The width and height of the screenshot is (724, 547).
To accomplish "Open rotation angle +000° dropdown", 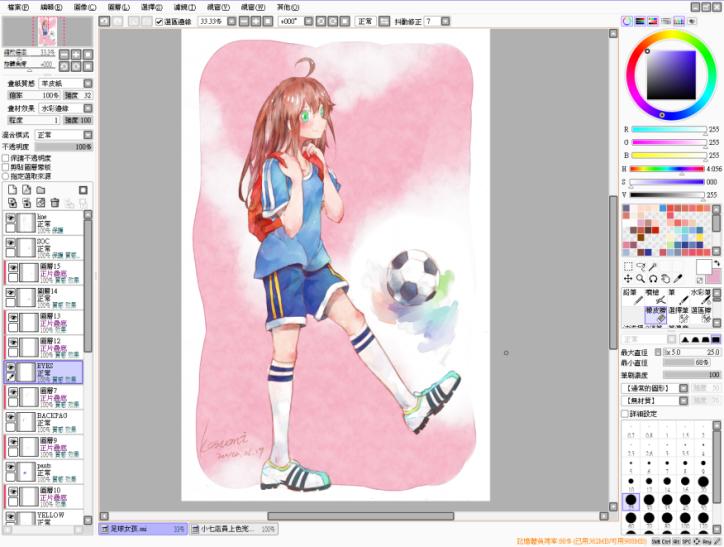I will [308, 21].
